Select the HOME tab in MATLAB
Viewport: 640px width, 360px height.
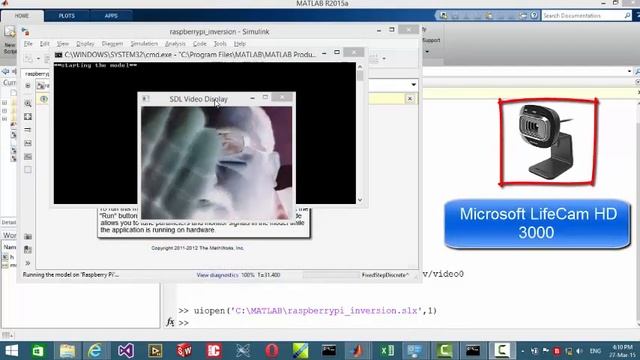[22, 16]
